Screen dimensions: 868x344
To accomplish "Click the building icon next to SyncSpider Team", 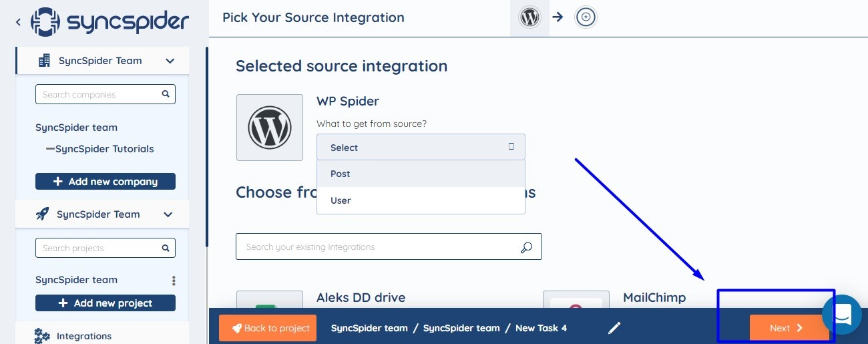I will 44,61.
